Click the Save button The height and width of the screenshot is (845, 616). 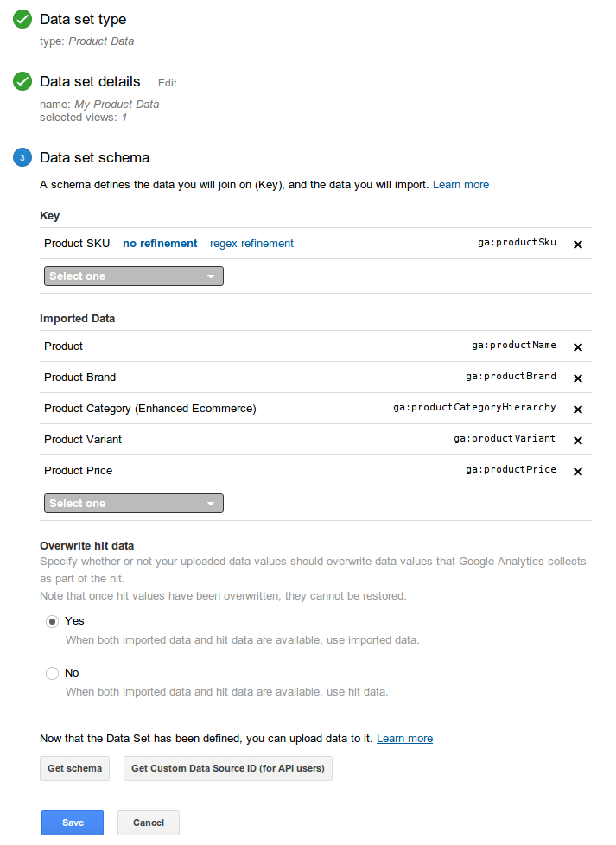tap(73, 823)
